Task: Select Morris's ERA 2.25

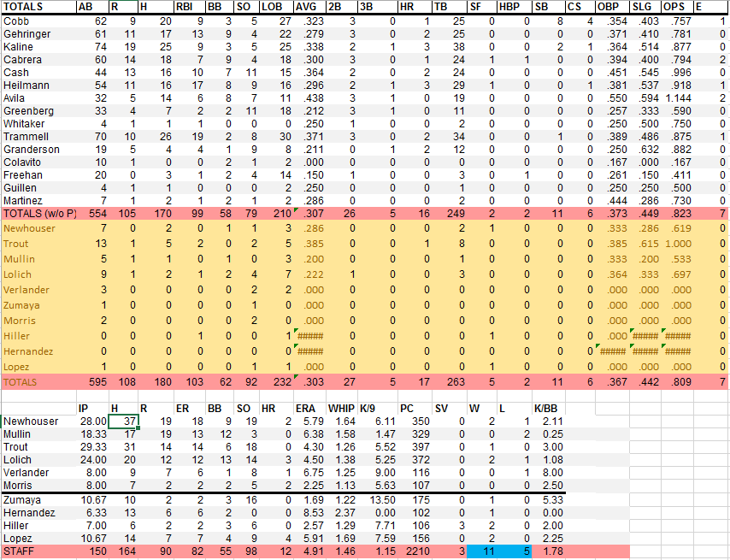Action: pos(314,486)
